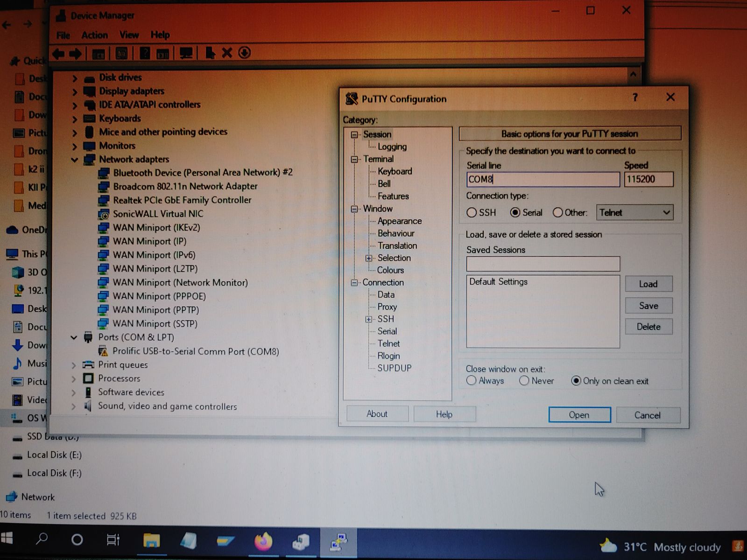Click the Help question mark toolbar icon
Image resolution: width=747 pixels, height=560 pixels.
click(x=145, y=54)
